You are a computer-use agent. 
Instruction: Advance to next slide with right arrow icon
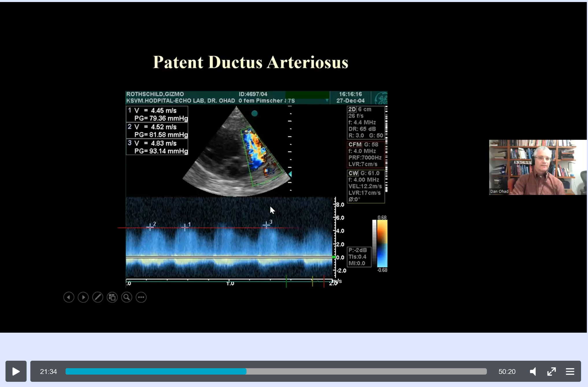[83, 297]
